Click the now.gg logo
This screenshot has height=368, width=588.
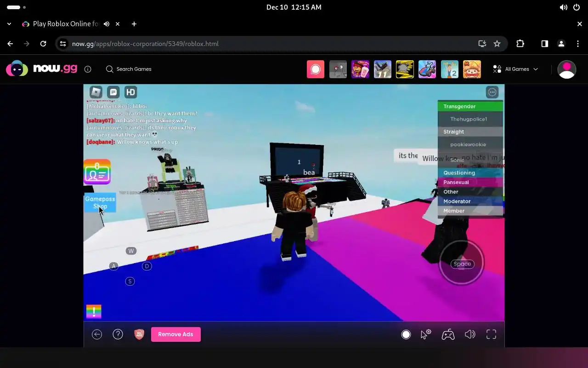[42, 69]
